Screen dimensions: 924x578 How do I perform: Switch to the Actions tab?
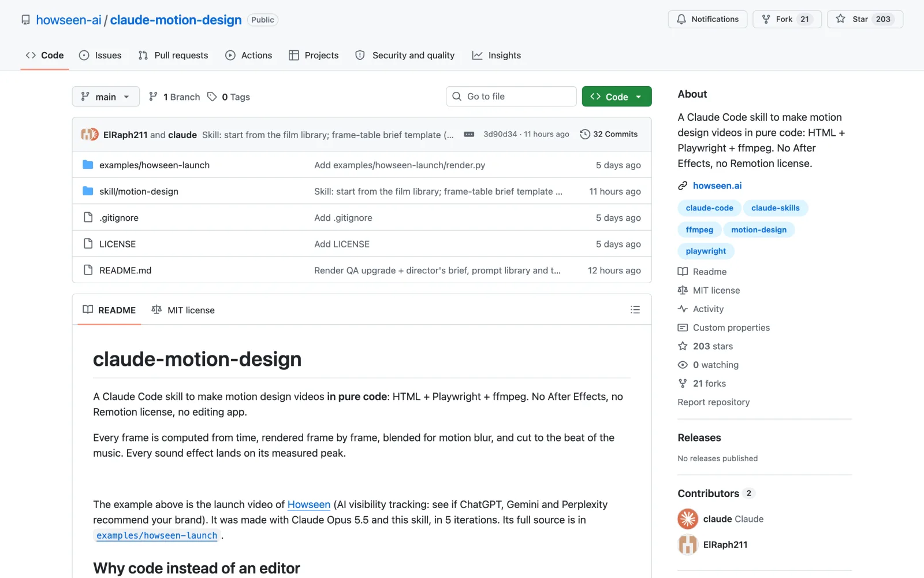pyautogui.click(x=248, y=55)
